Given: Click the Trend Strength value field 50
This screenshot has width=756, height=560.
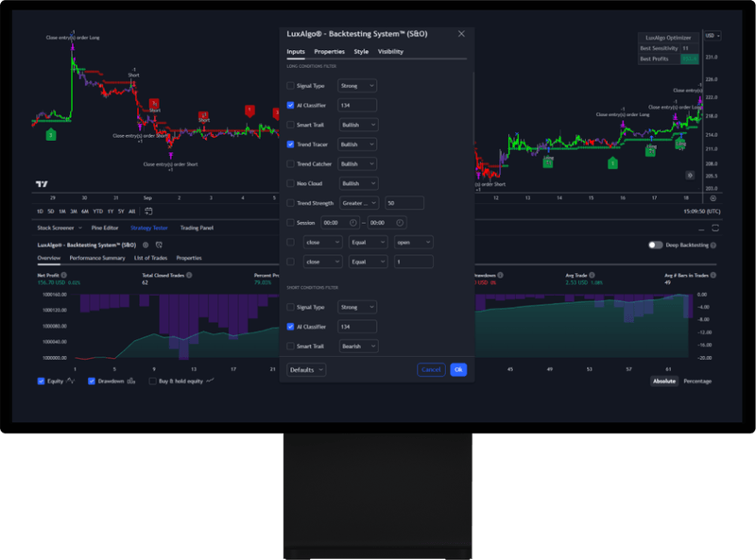Looking at the screenshot, I should [404, 203].
